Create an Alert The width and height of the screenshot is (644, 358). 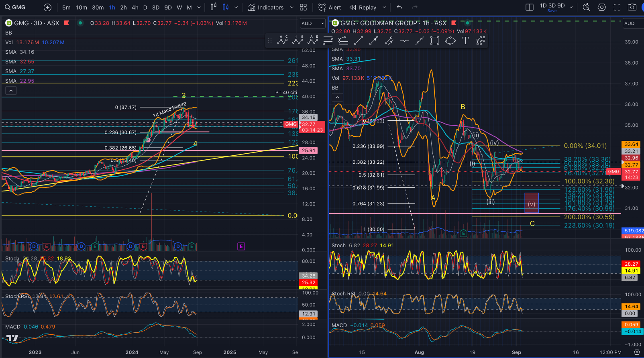click(330, 7)
